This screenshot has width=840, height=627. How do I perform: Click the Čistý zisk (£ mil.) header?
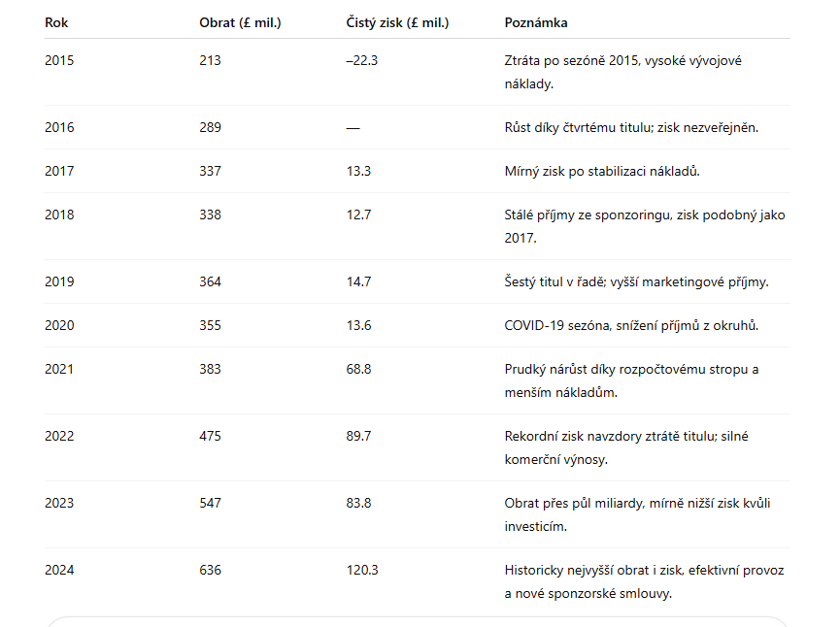tap(397, 22)
